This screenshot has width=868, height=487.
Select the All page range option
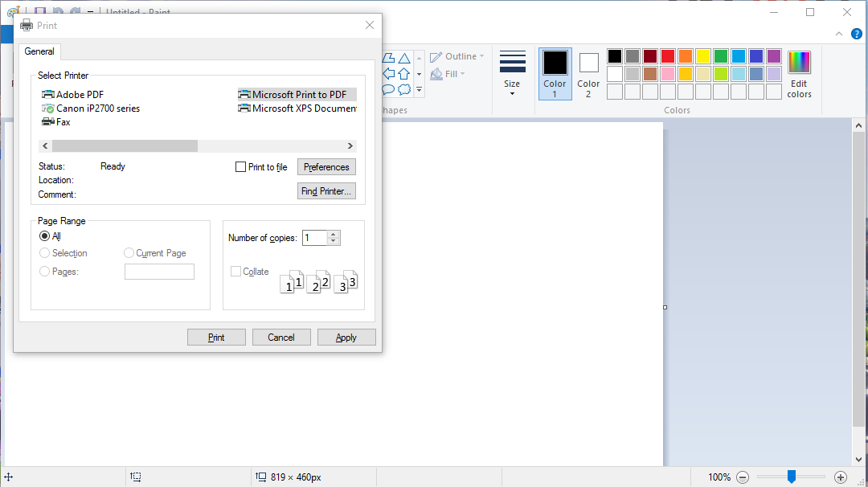pos(45,236)
